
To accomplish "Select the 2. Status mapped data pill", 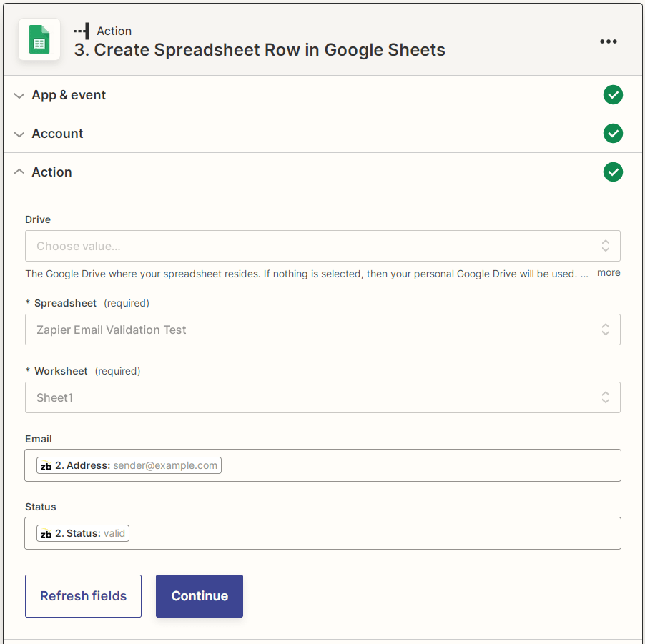I will point(82,532).
